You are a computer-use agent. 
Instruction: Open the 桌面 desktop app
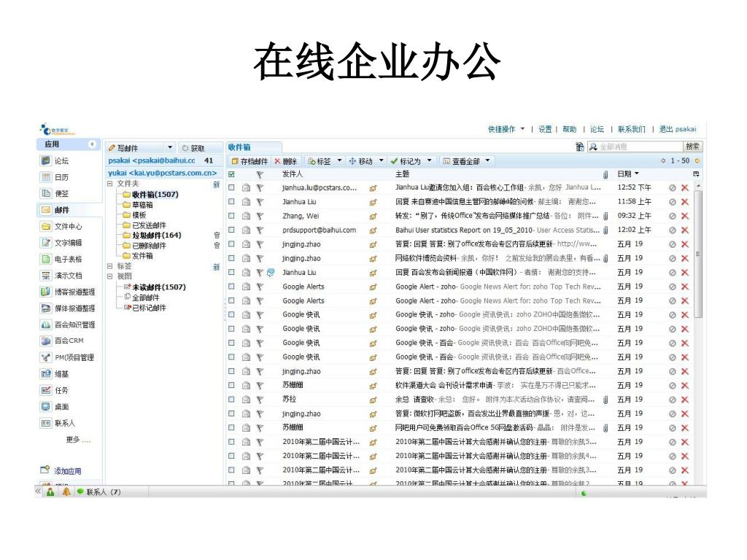pos(54,407)
